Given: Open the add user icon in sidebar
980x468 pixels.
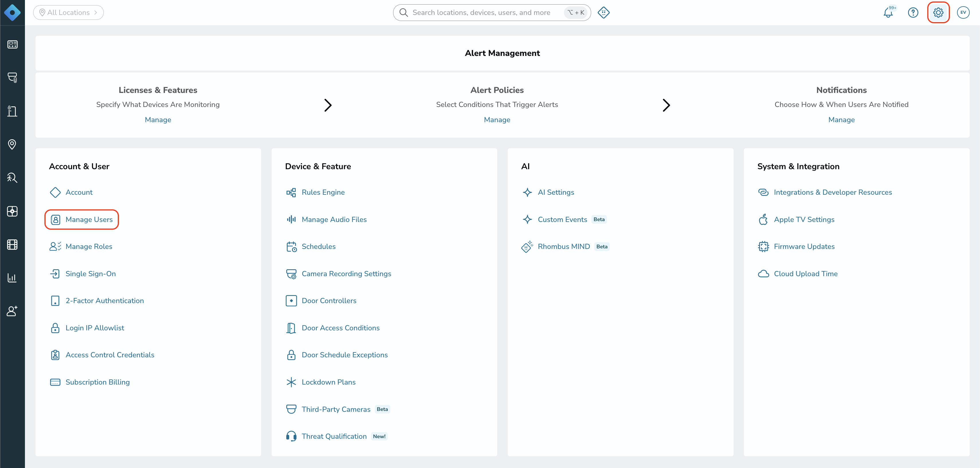Looking at the screenshot, I should pos(12,311).
